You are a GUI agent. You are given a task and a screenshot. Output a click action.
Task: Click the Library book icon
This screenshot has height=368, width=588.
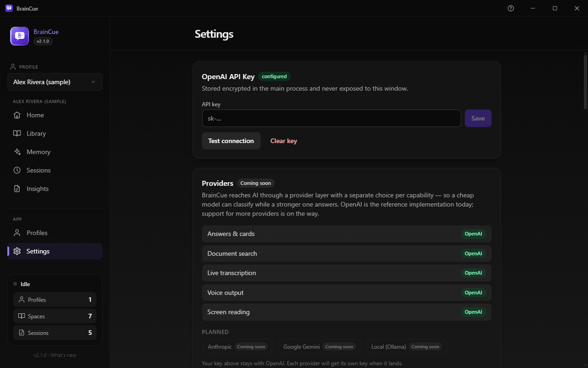click(17, 133)
